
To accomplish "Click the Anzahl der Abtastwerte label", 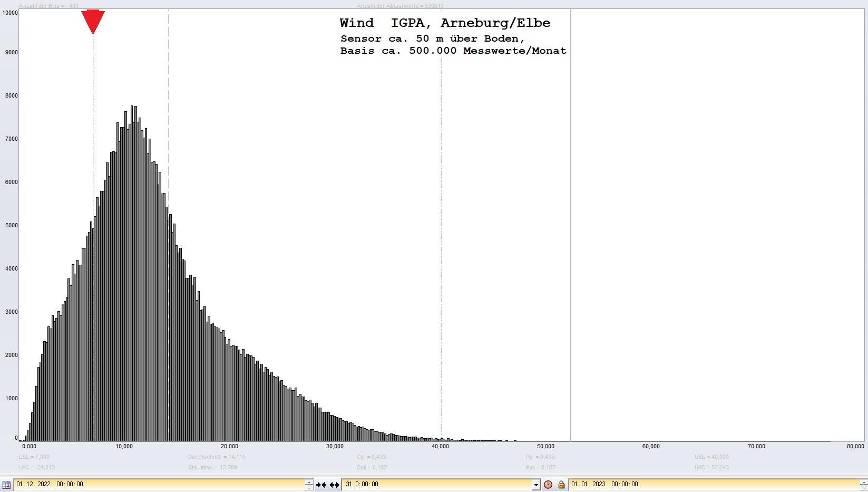I will [x=399, y=6].
